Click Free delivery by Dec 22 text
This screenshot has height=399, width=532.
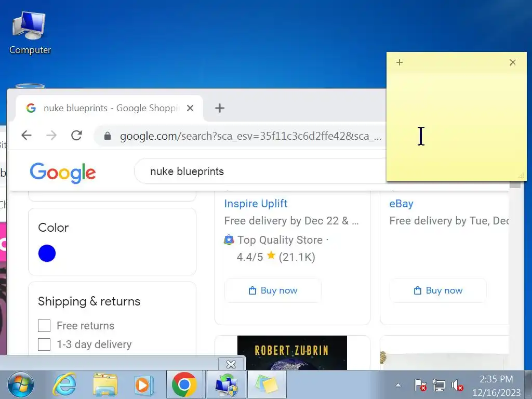(291, 221)
